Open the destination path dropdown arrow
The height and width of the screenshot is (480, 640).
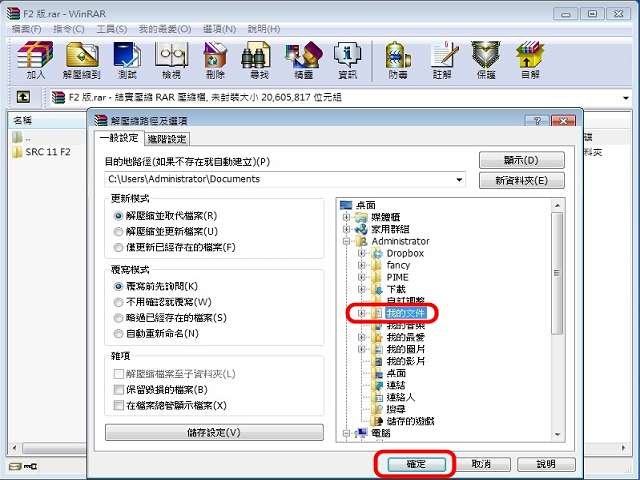point(459,180)
